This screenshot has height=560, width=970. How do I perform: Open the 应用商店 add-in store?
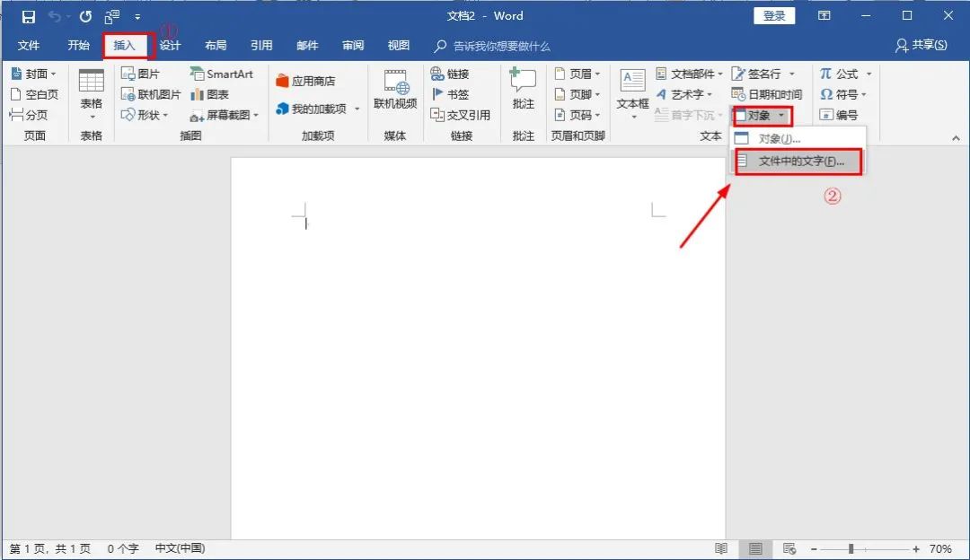pyautogui.click(x=305, y=81)
